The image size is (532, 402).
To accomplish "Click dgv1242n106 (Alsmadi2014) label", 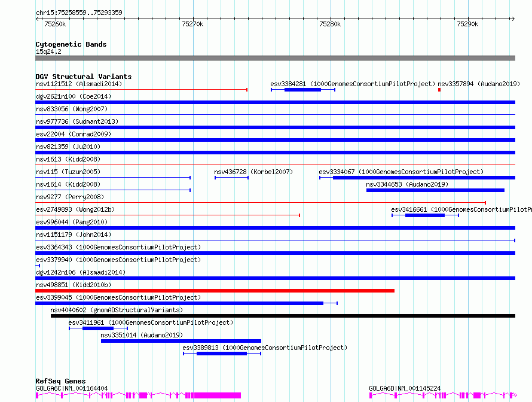I will click(x=81, y=272).
